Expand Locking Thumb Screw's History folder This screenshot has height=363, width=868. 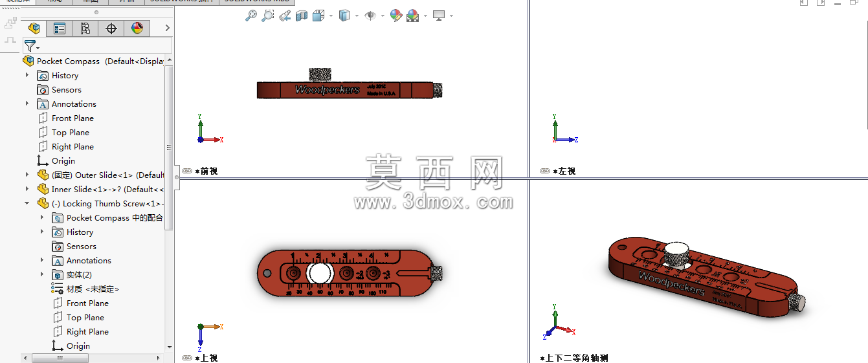pos(42,232)
